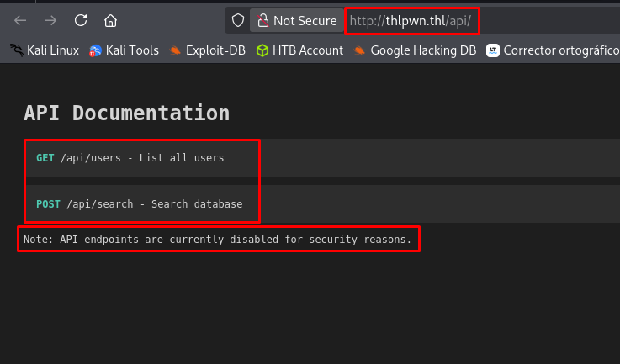This screenshot has width=620, height=364.
Task: Select the /api/users List all users text
Action: pos(143,157)
